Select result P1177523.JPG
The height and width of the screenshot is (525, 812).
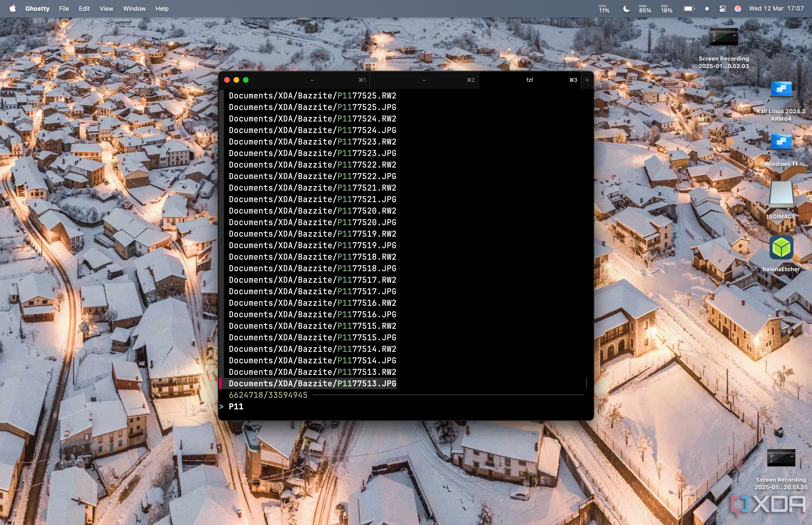(312, 153)
